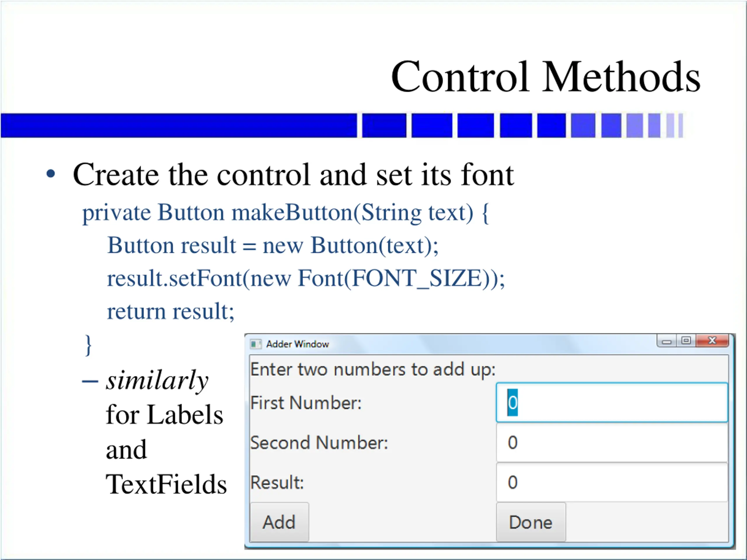Click the 'Enter two numbers to add up:' label
Image resolution: width=747 pixels, height=560 pixels.
373,369
